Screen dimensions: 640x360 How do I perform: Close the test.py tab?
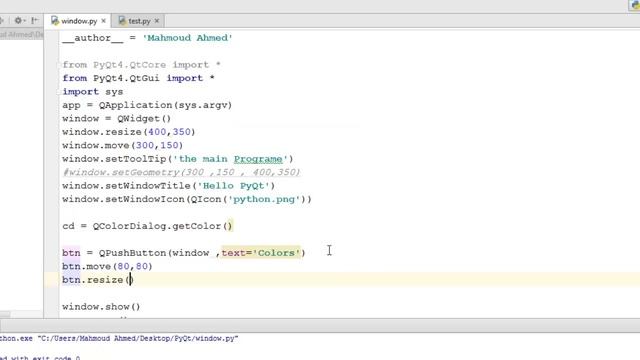click(157, 21)
